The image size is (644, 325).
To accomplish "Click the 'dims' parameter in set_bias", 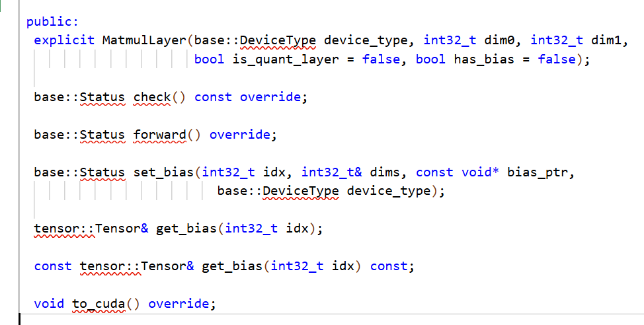I will 385,172.
